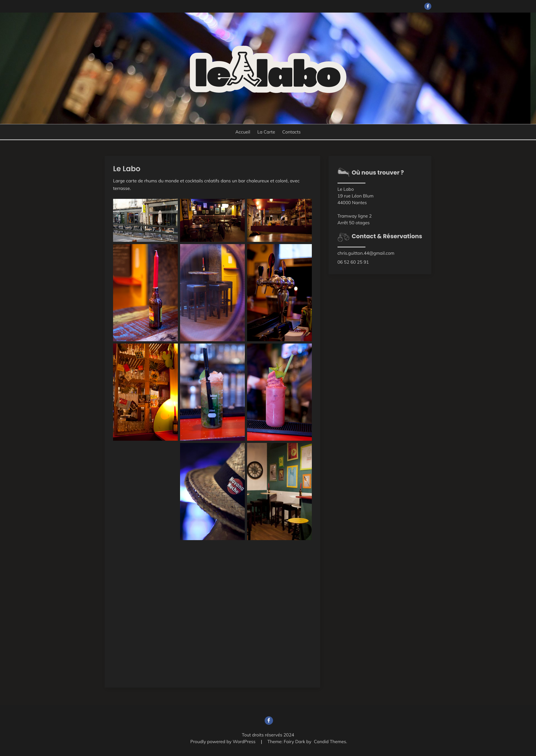Image resolution: width=536 pixels, height=756 pixels.
Task: Open the pink frozen cocktail photo
Action: tap(279, 392)
